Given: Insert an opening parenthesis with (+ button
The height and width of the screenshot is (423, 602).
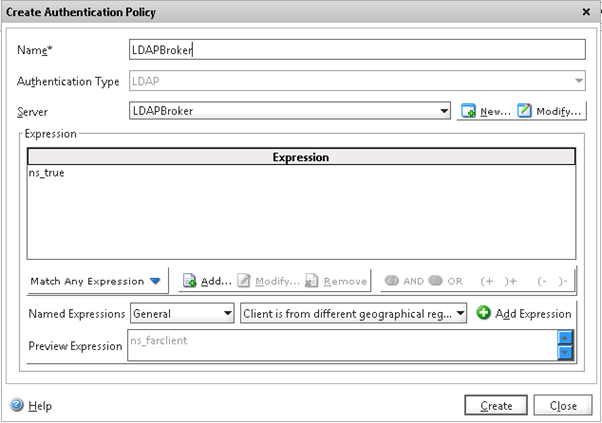Looking at the screenshot, I should [x=487, y=281].
